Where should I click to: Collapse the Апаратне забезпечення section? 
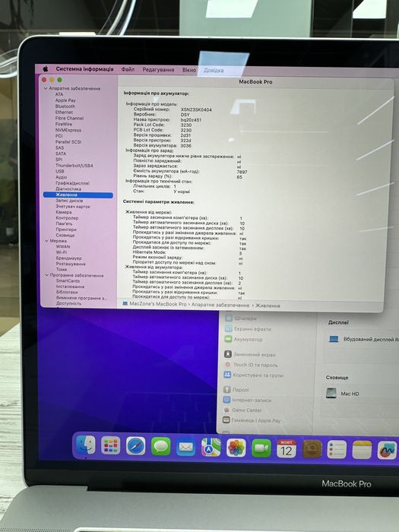point(46,88)
